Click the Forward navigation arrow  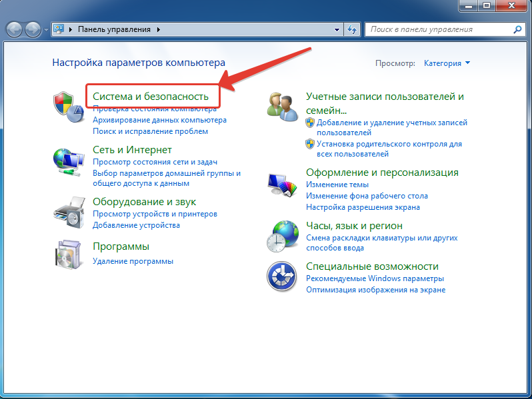pos(33,29)
